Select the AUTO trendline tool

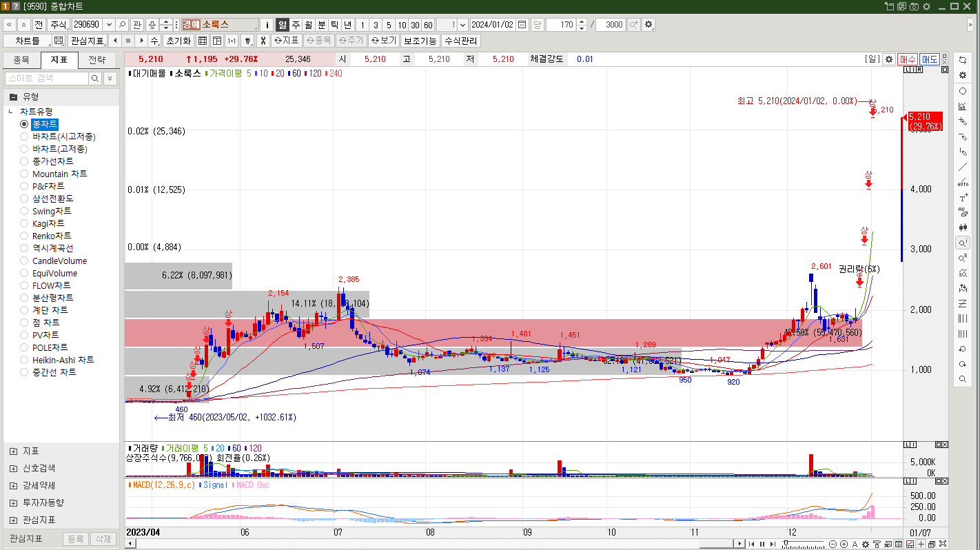tap(963, 182)
